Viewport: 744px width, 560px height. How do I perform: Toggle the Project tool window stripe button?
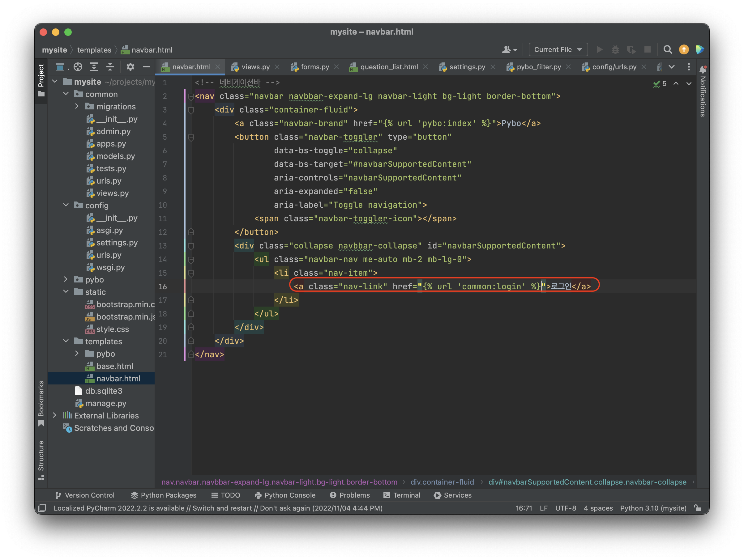pyautogui.click(x=41, y=80)
